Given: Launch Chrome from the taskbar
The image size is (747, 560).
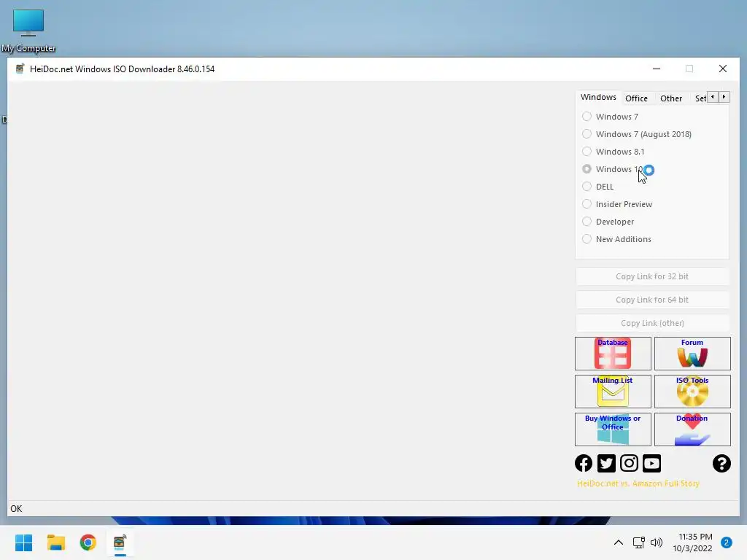Looking at the screenshot, I should pyautogui.click(x=88, y=542).
